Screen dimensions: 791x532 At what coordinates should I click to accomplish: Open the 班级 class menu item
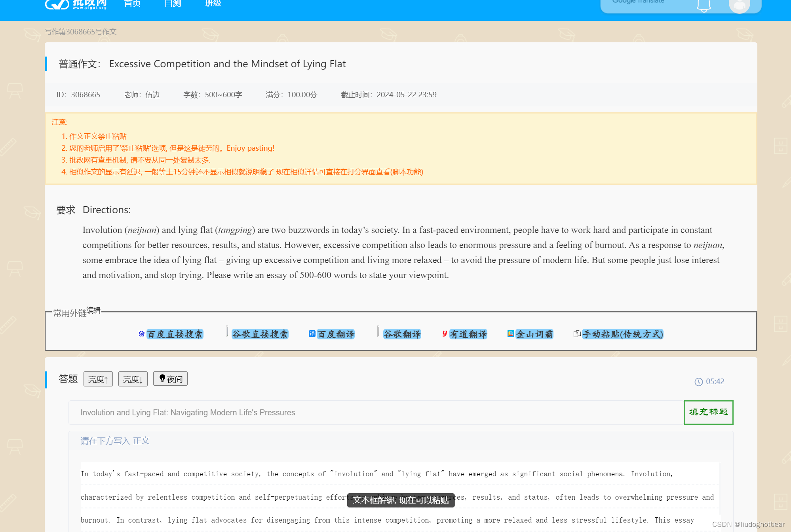click(213, 4)
